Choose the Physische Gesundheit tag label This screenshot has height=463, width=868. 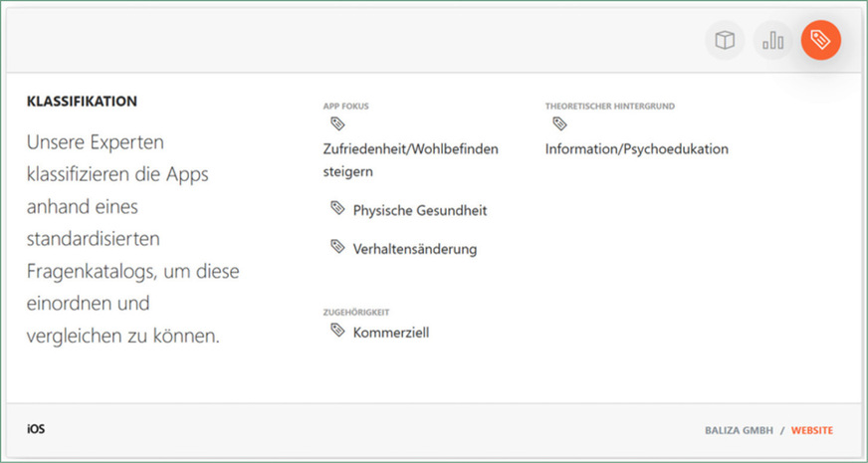(x=419, y=210)
